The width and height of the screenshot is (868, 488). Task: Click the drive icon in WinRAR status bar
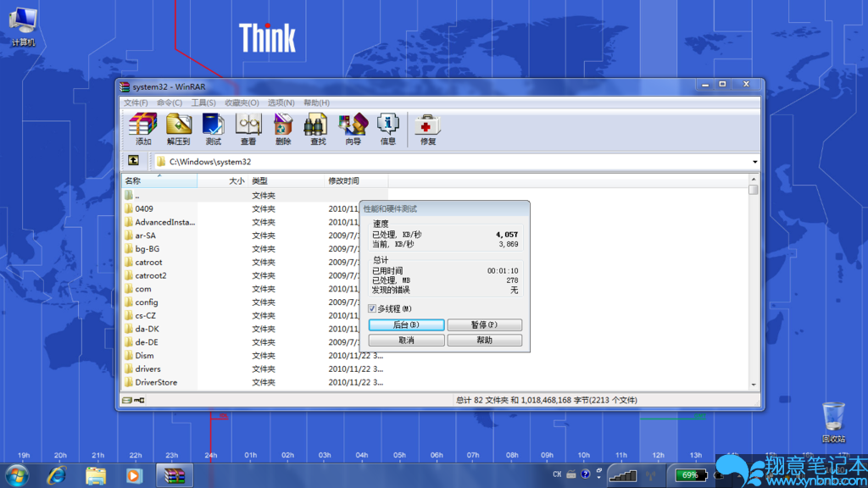(x=127, y=400)
